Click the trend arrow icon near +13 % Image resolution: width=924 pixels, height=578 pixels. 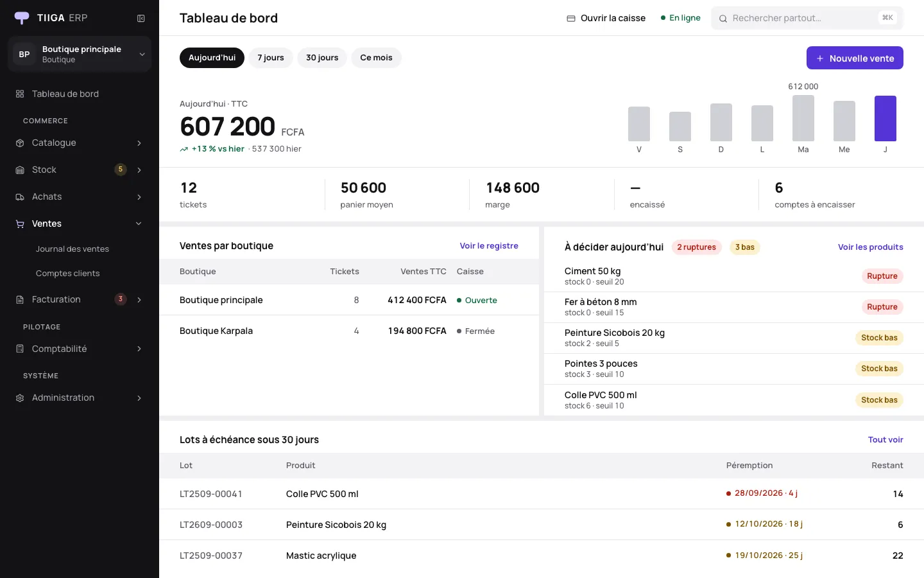(x=184, y=149)
